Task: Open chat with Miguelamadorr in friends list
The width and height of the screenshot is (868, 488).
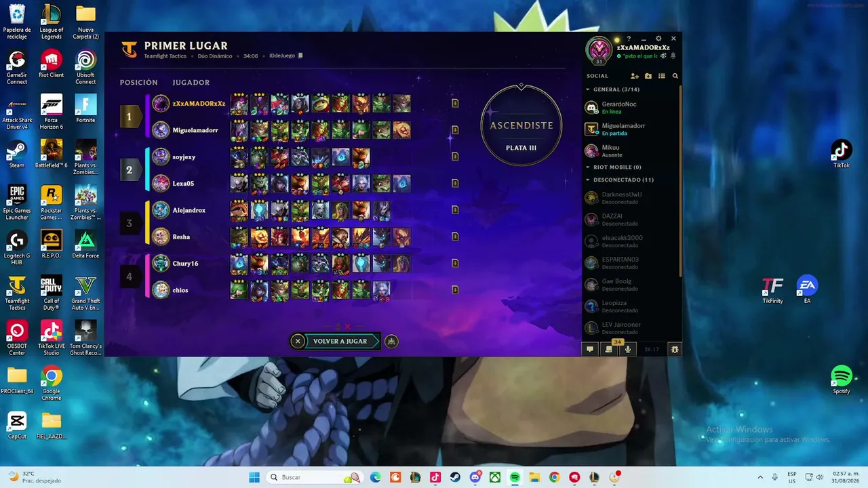Action: [631, 129]
